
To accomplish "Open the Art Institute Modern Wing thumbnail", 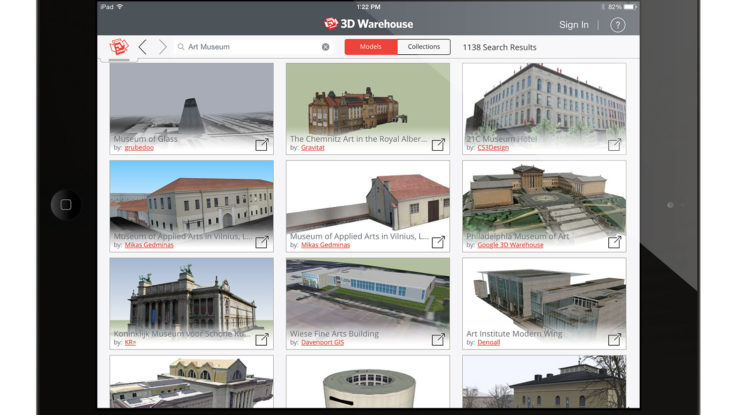I will [x=544, y=303].
